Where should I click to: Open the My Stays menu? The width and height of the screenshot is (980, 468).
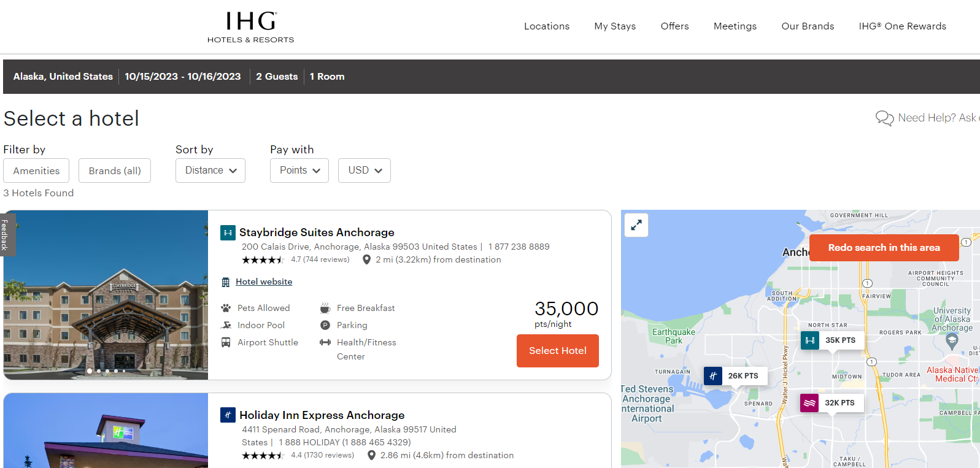coord(615,26)
